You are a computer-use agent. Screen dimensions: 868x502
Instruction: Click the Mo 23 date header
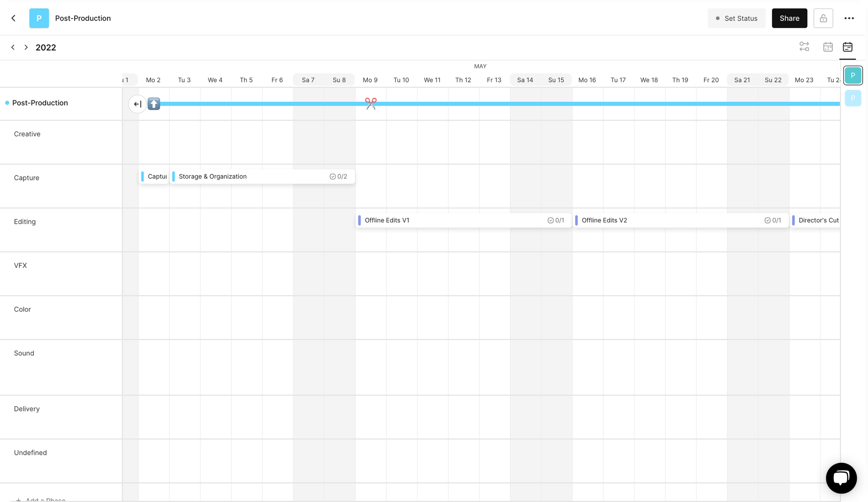pyautogui.click(x=804, y=80)
